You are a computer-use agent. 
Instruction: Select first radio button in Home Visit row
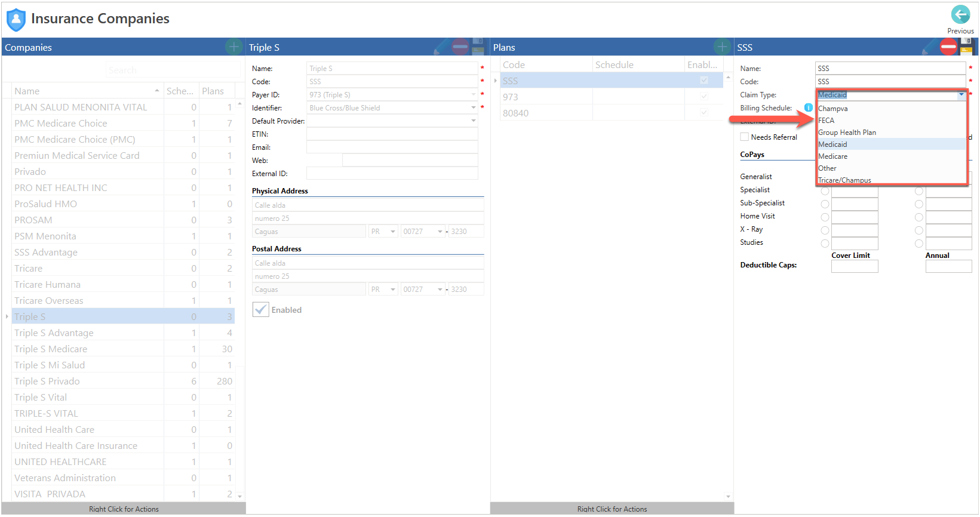[x=825, y=217]
